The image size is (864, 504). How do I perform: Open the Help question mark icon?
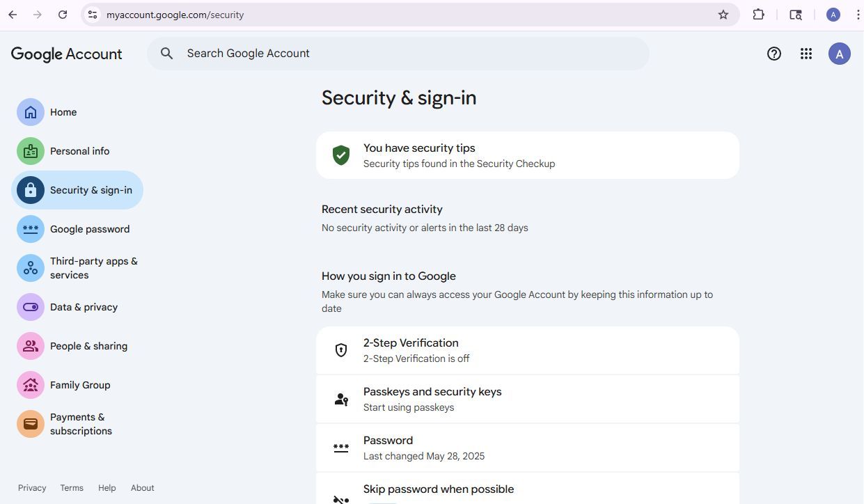(x=774, y=54)
